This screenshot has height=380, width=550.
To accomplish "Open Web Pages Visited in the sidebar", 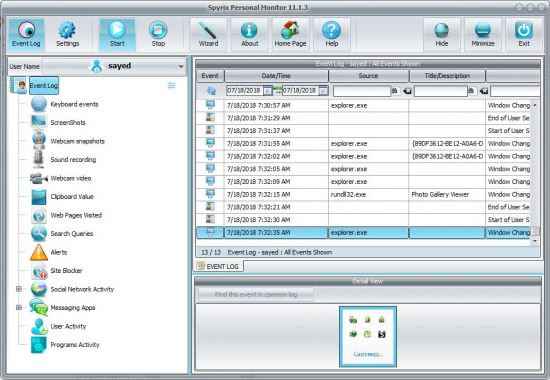I will (x=76, y=215).
